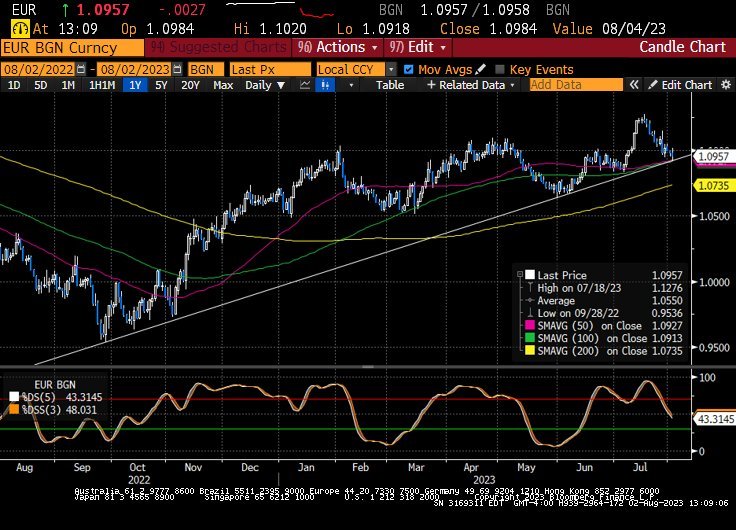Click the candlestick chart type icon
Image resolution: width=736 pixels, height=530 pixels.
pos(323,86)
